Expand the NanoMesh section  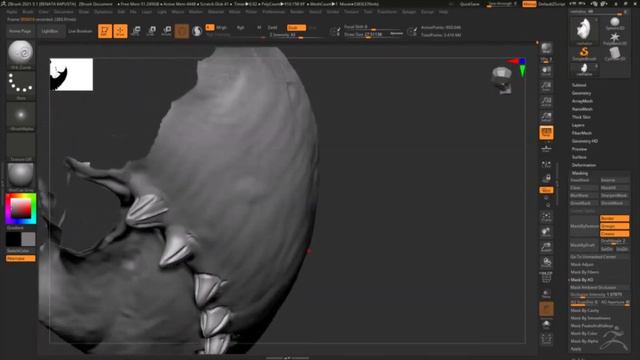coord(582,109)
